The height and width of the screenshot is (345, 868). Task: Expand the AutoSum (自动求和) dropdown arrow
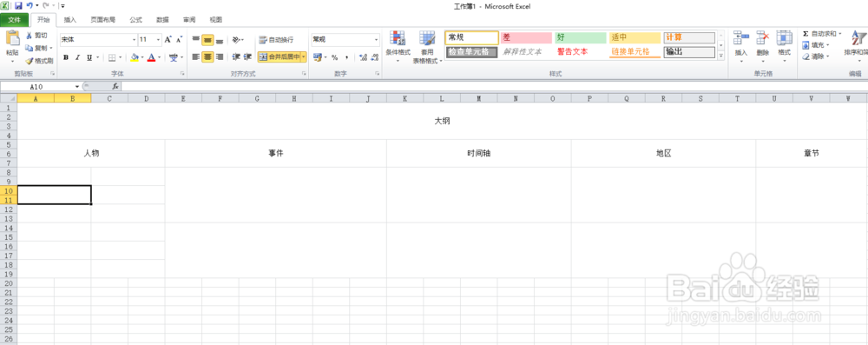[x=839, y=34]
